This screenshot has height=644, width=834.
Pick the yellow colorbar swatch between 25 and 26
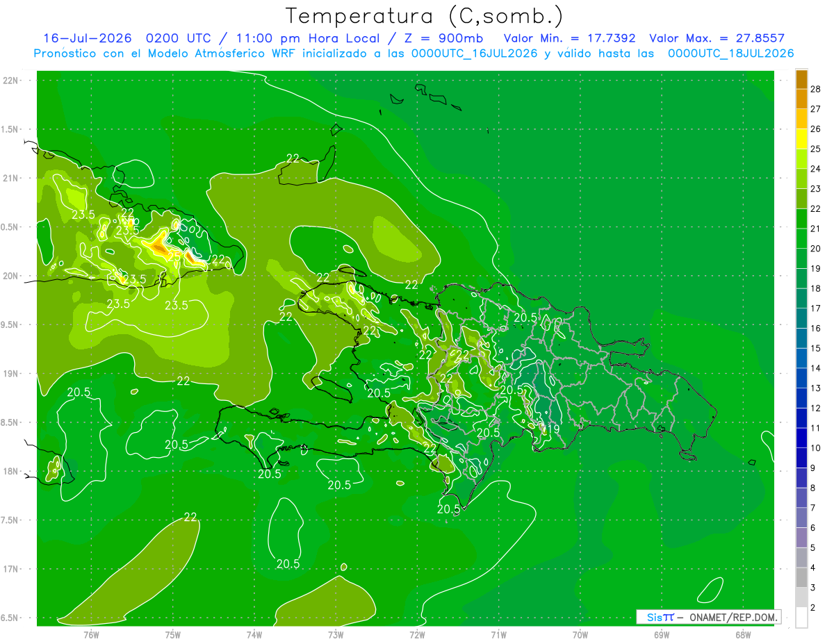tap(801, 138)
